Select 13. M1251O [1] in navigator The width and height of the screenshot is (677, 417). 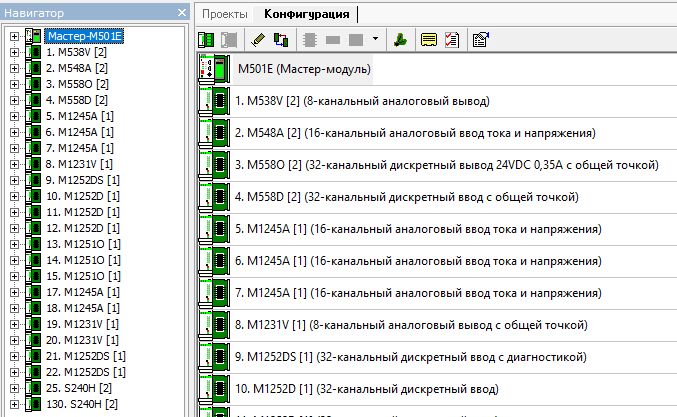pos(83,244)
